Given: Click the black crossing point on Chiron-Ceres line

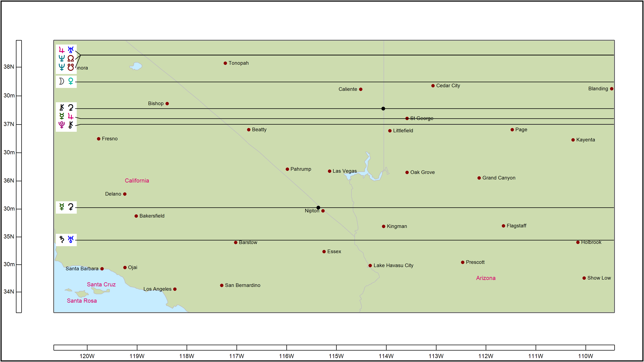Looking at the screenshot, I should [x=383, y=109].
